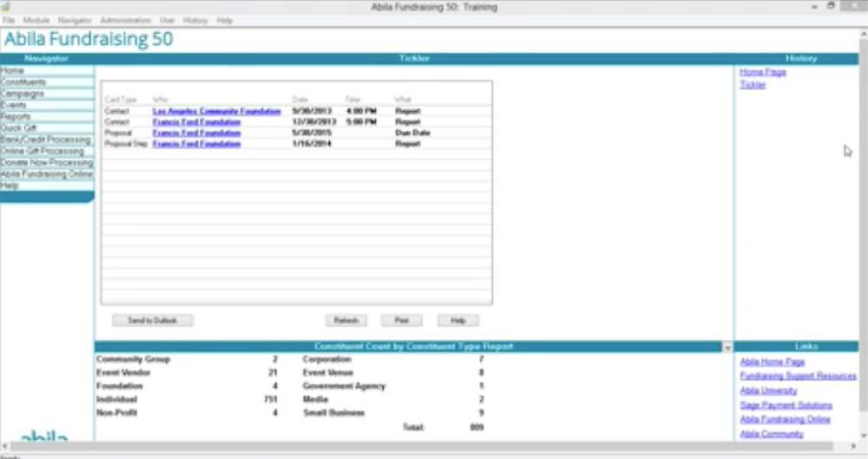Open Francis Ford Foundation link dated 12/30/2013

196,121
